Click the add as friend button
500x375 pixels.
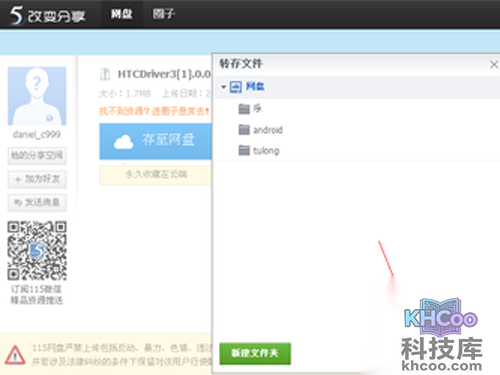tap(37, 179)
